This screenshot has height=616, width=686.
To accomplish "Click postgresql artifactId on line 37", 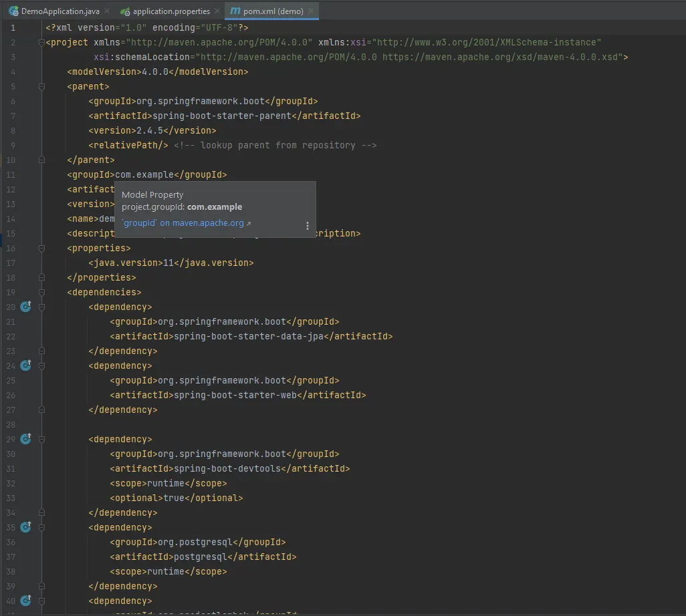I will click(x=201, y=557).
